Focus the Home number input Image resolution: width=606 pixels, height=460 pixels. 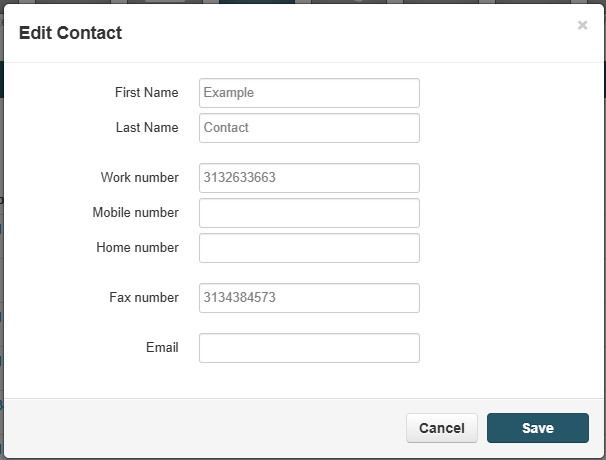(x=309, y=248)
